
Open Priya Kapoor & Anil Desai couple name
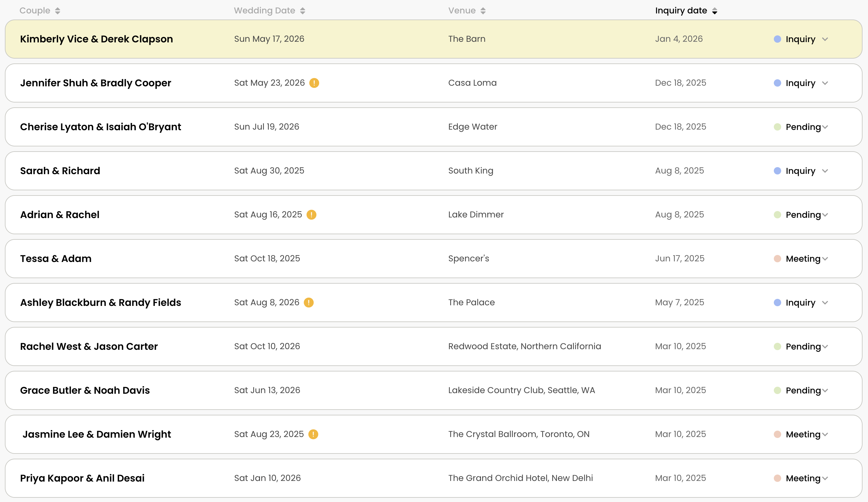pos(82,478)
